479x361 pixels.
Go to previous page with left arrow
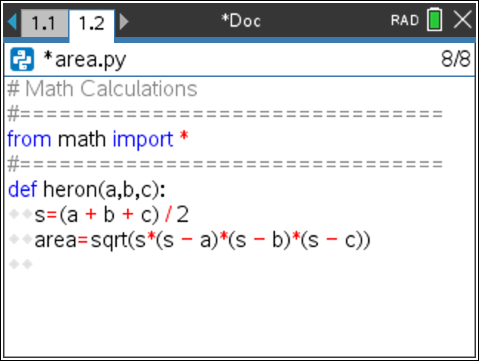12,21
